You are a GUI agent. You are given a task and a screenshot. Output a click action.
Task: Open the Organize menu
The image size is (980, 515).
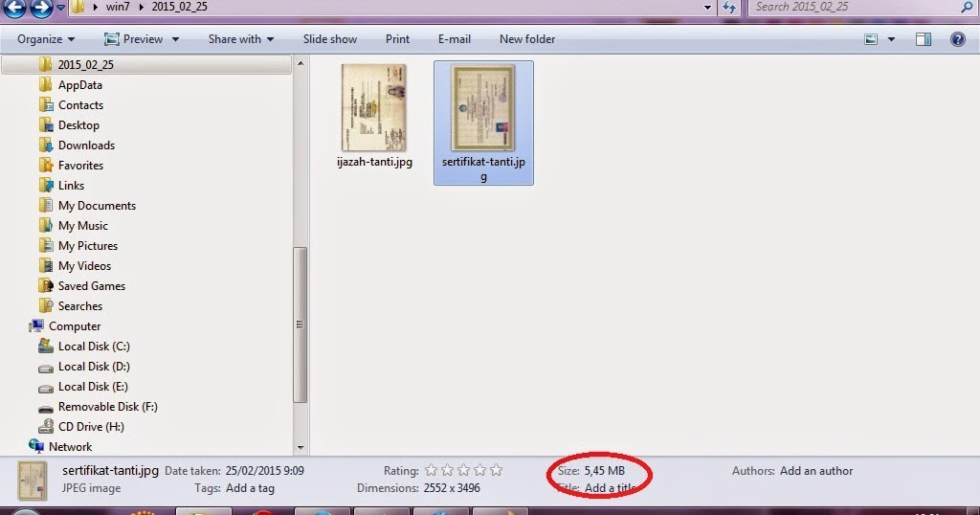pos(46,38)
